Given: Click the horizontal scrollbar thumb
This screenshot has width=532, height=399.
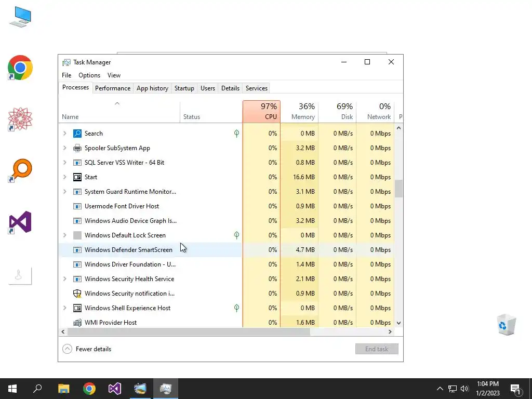Looking at the screenshot, I should click(189, 332).
